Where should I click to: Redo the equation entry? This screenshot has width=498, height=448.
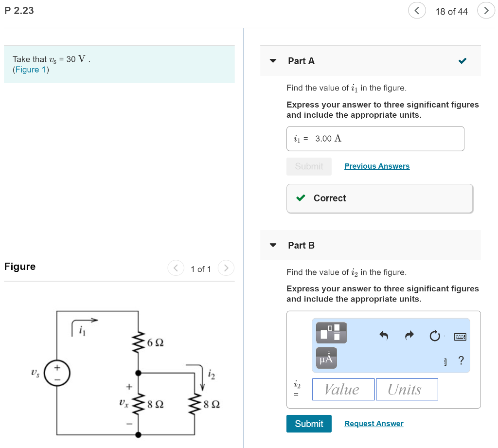(409, 335)
